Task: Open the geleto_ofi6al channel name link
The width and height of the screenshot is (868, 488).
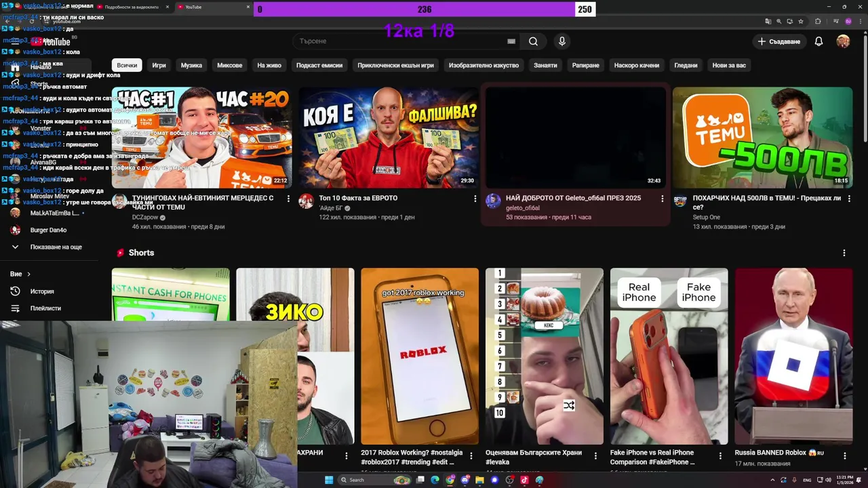Action: coord(523,208)
